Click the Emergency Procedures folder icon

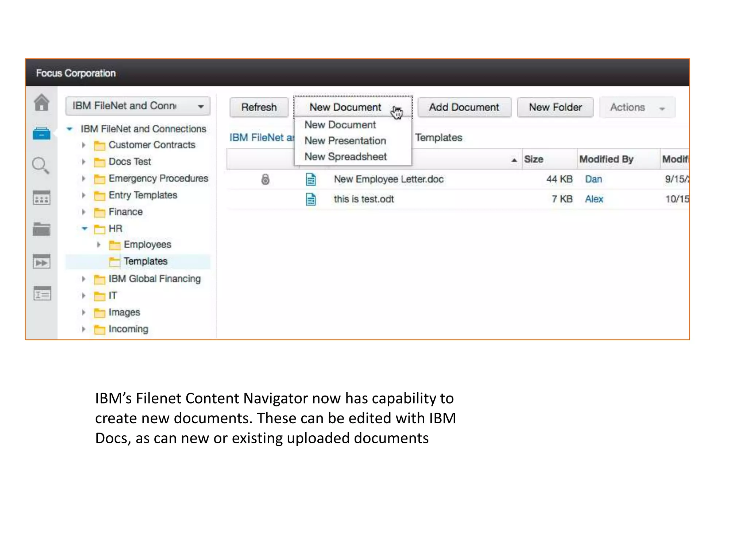(100, 179)
